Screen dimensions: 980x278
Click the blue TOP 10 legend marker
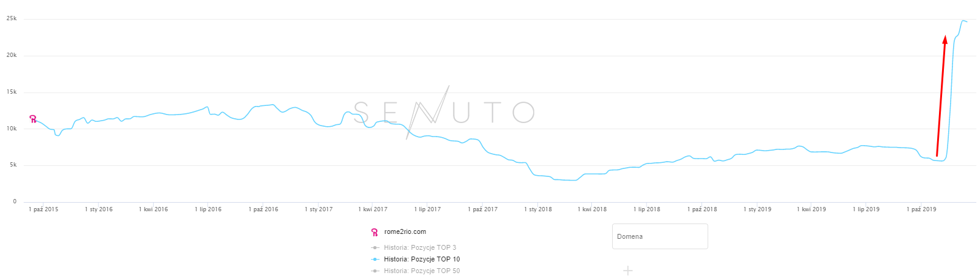(375, 260)
